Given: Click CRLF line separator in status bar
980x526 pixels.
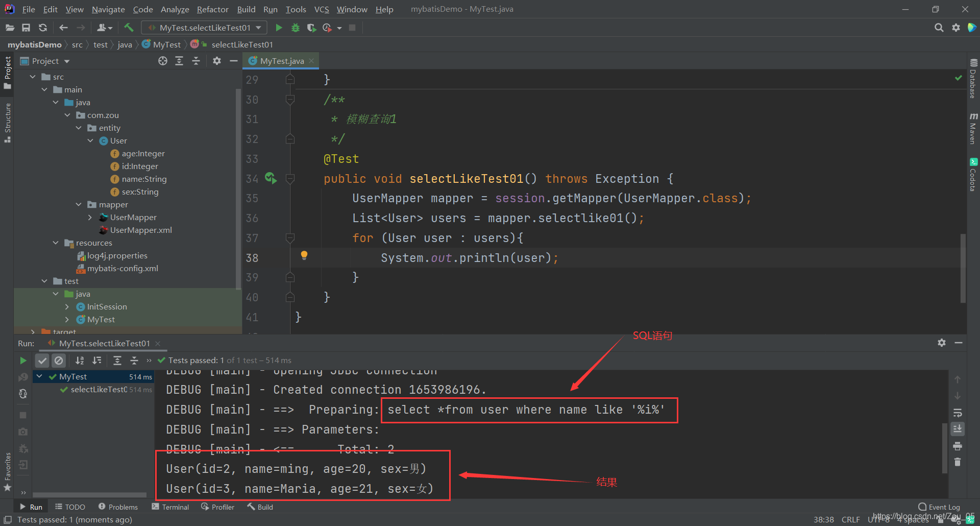Looking at the screenshot, I should click(x=850, y=519).
